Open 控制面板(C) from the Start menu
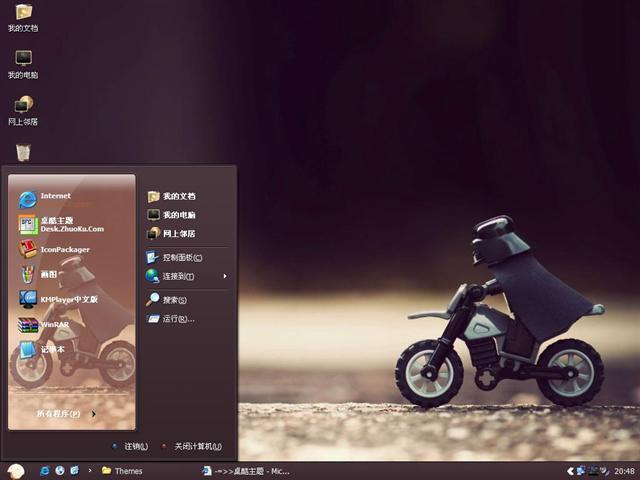 pos(180,258)
